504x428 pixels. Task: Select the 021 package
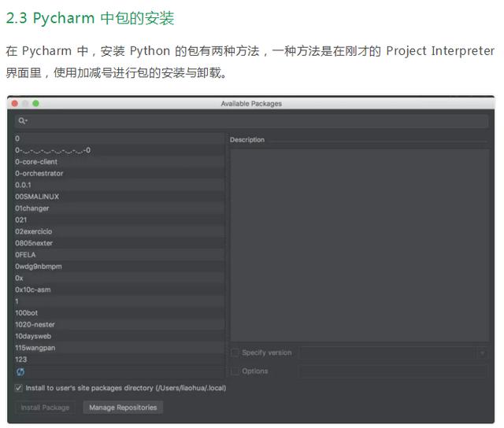click(120, 220)
